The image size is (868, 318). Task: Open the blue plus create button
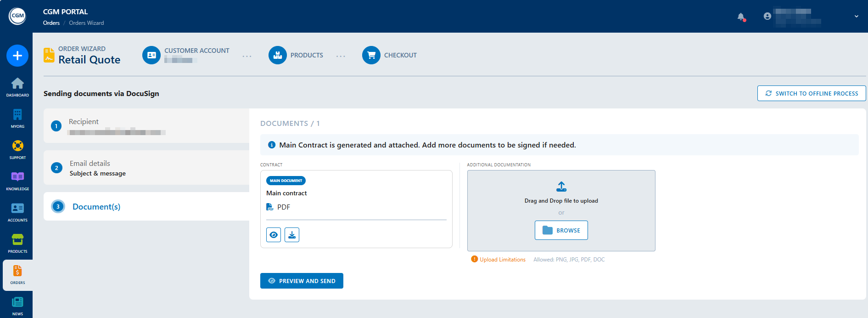tap(17, 56)
